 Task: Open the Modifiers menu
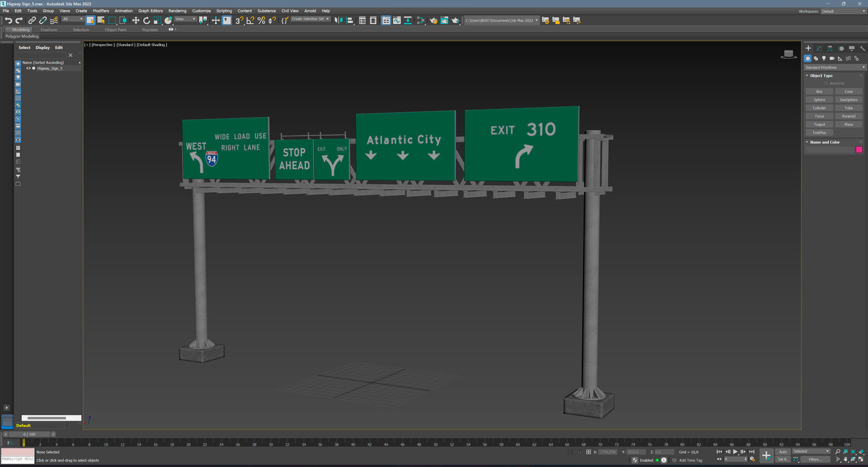pos(101,11)
